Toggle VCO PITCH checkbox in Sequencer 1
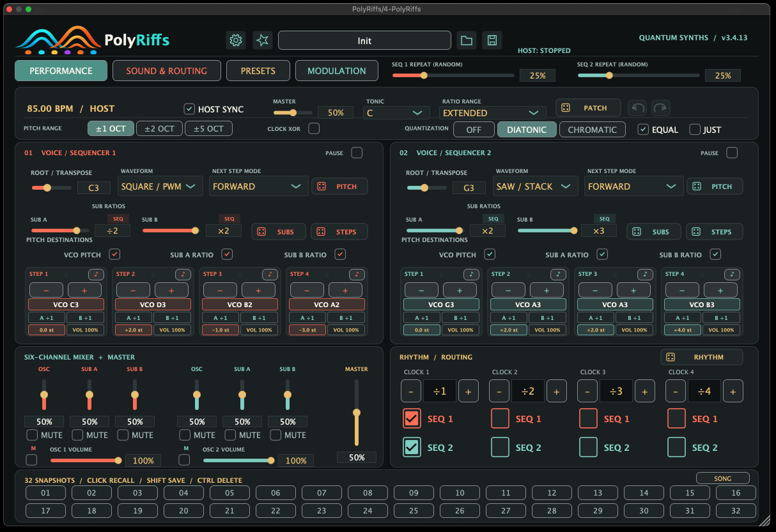The width and height of the screenshot is (776, 532). 114,254
